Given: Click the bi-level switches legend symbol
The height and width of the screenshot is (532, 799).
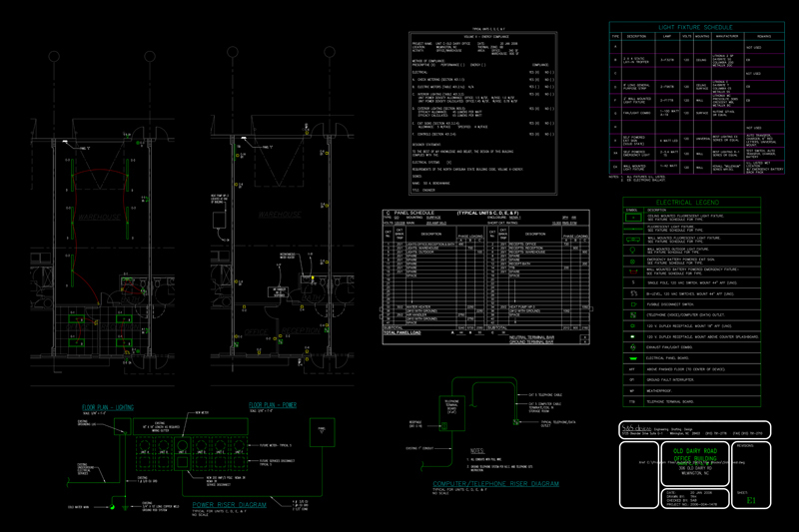Looking at the screenshot, I should pos(633,292).
